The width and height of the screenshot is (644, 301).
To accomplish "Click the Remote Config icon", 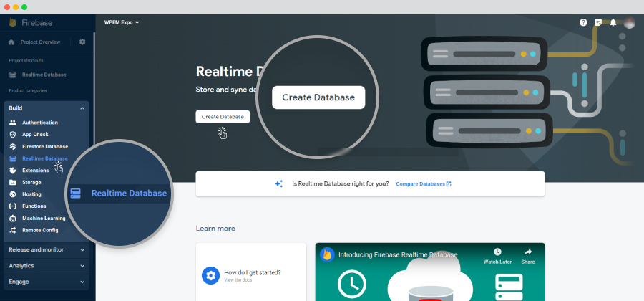I will click(x=13, y=230).
